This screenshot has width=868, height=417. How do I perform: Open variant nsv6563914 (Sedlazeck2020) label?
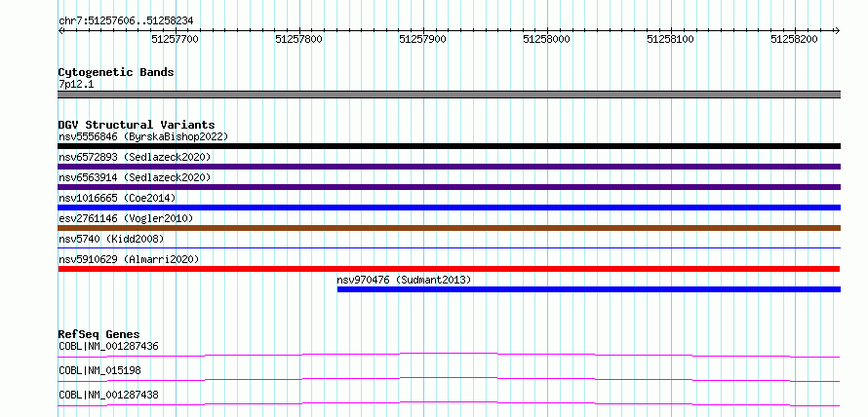(x=135, y=177)
